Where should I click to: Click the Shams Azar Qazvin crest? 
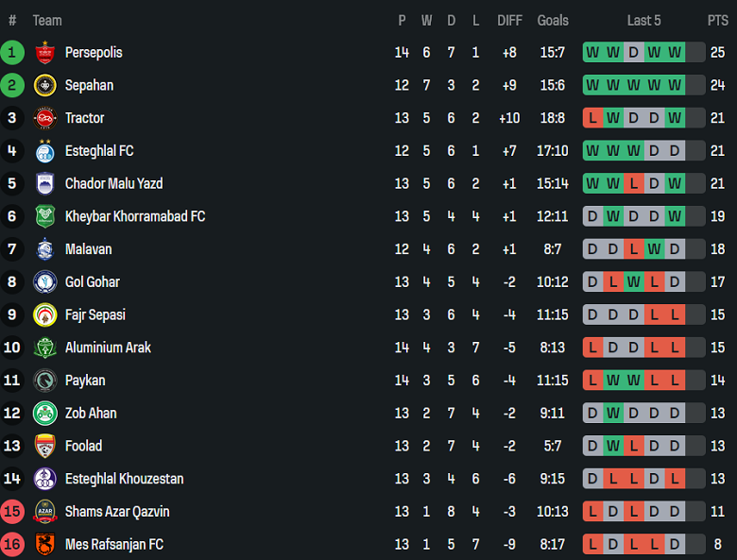click(x=44, y=512)
